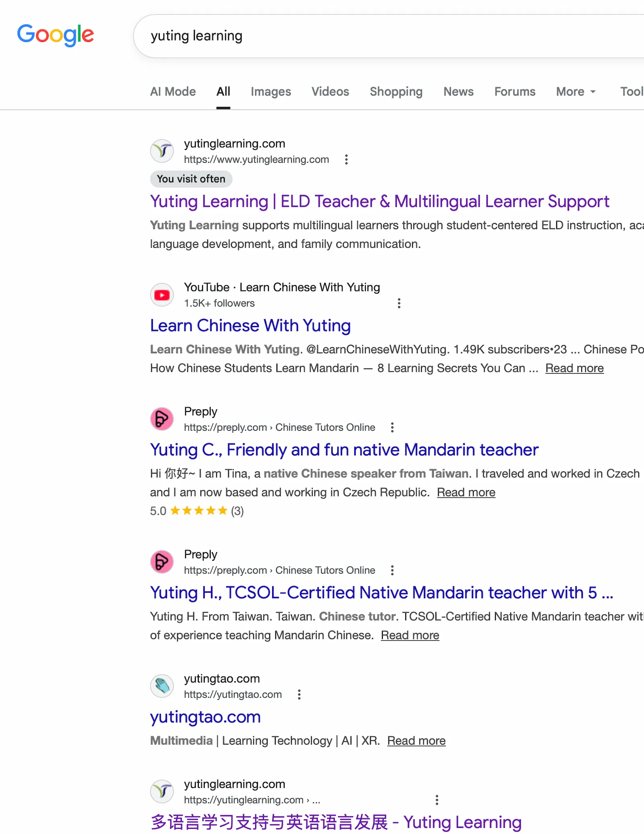Open the yutingtao.com title link
This screenshot has height=834, width=644.
click(x=205, y=717)
